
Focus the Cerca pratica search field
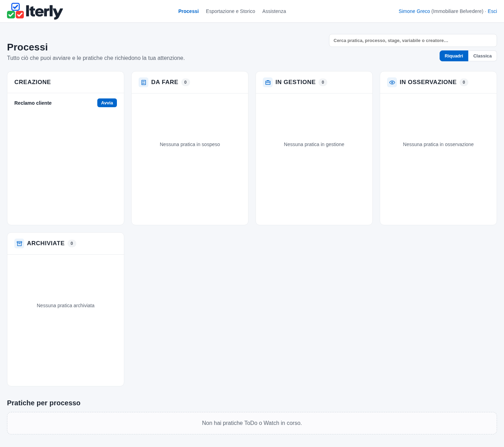click(413, 41)
